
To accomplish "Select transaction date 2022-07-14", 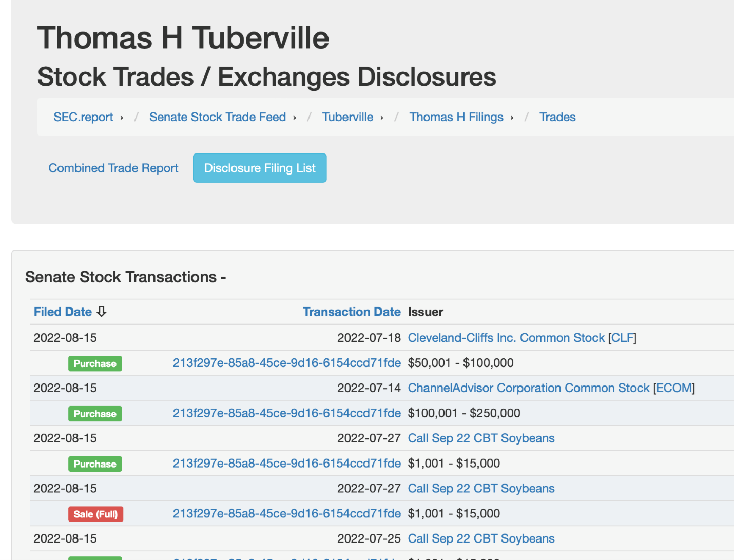I will 369,388.
